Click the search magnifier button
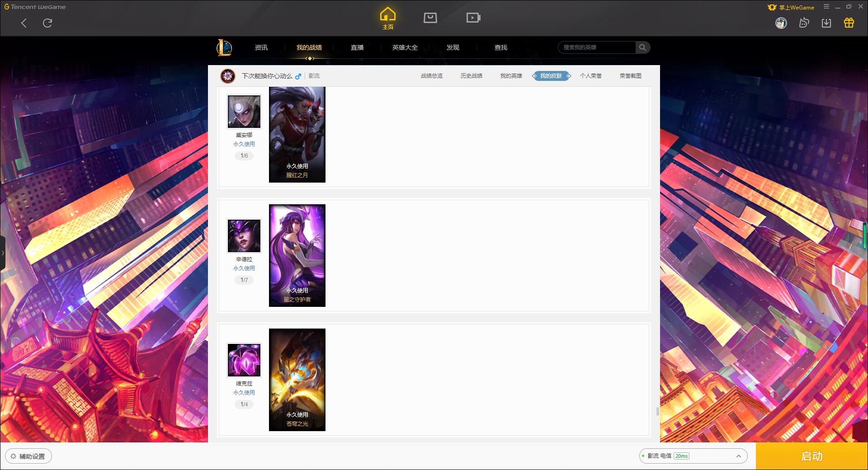Viewport: 868px width, 470px height. click(642, 47)
